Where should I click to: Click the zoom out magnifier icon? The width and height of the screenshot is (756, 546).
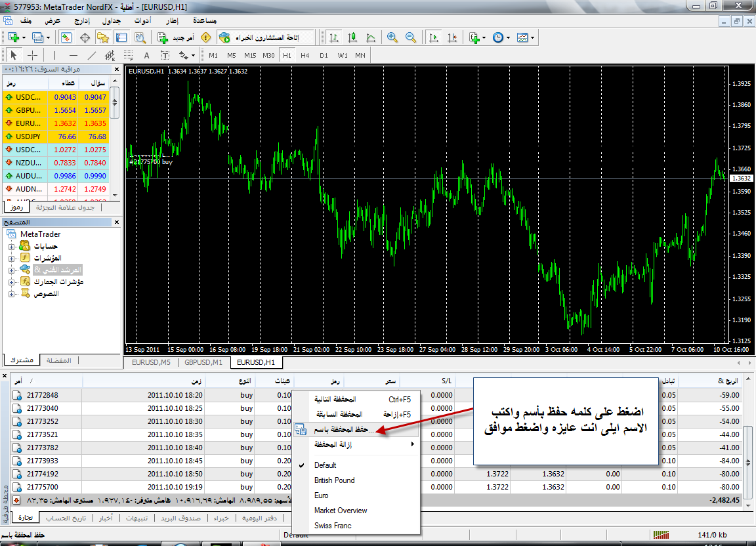point(411,37)
